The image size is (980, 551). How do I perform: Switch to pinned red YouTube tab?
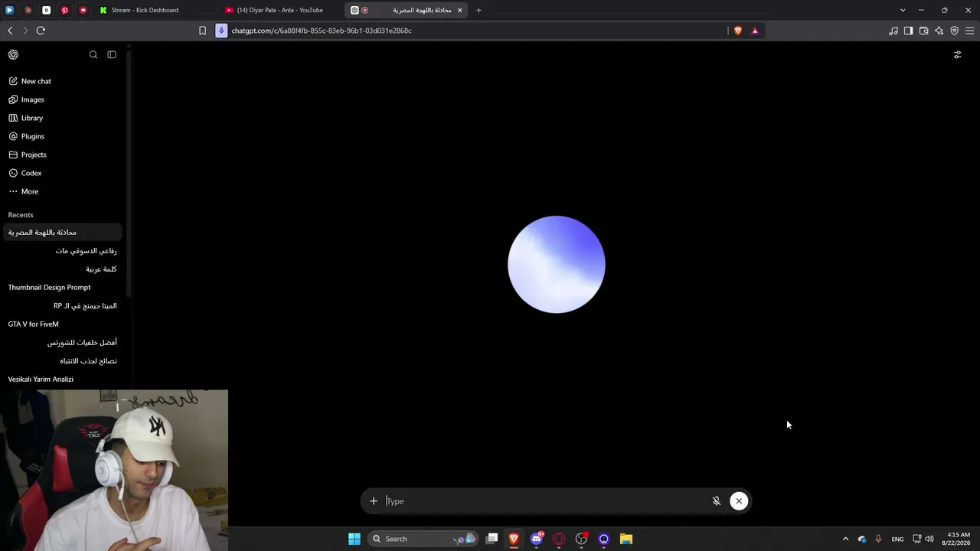[x=83, y=10]
